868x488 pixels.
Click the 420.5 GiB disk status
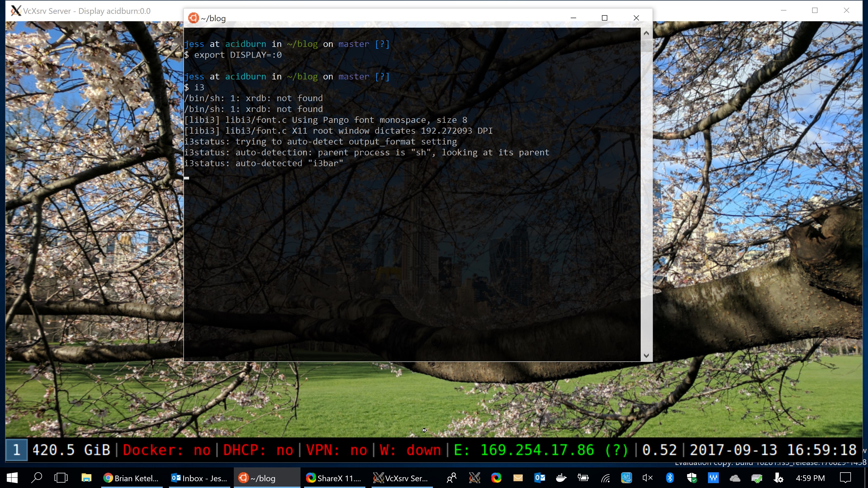click(x=71, y=450)
